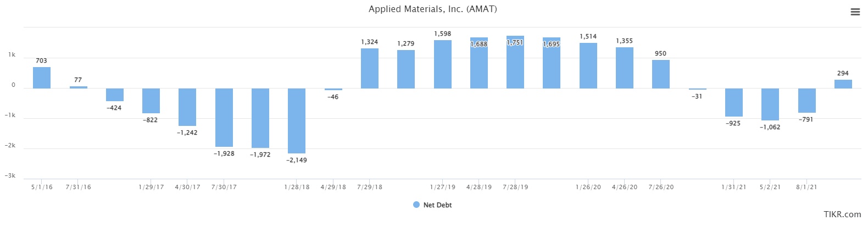Click the 1,514 bar at 1/26/20
Image resolution: width=868 pixels, height=226 pixels.
[588, 65]
